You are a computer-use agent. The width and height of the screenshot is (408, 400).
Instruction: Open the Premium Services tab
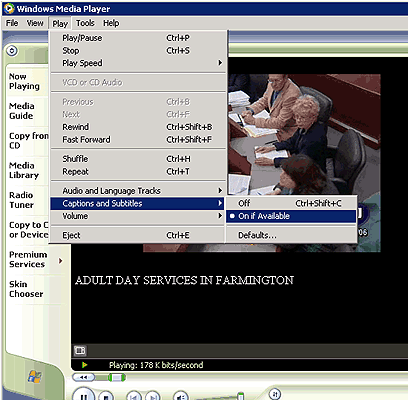pyautogui.click(x=28, y=259)
